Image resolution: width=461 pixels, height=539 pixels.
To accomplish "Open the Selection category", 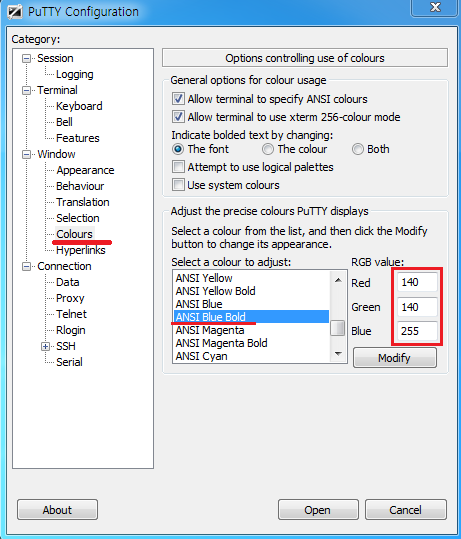I will 78,218.
